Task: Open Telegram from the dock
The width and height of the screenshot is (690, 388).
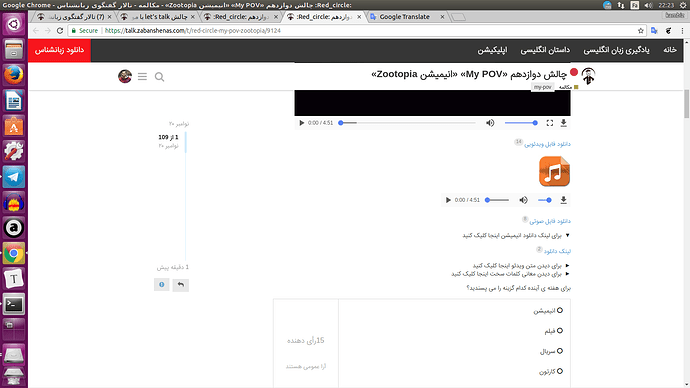Action: pos(14,177)
